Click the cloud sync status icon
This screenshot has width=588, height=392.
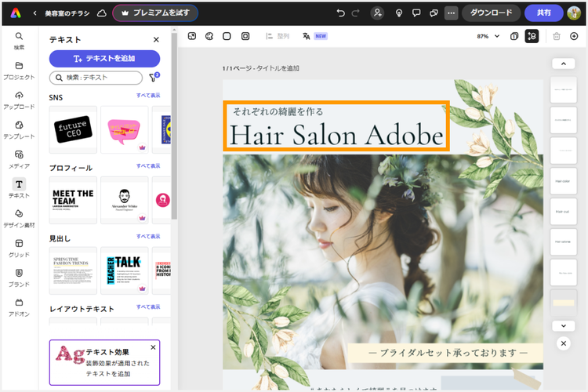[102, 13]
